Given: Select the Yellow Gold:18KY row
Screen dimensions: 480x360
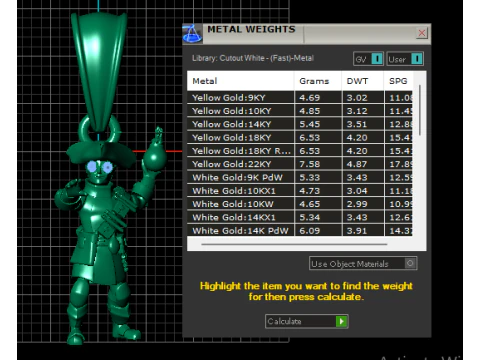Looking at the screenshot, I should coord(300,137).
